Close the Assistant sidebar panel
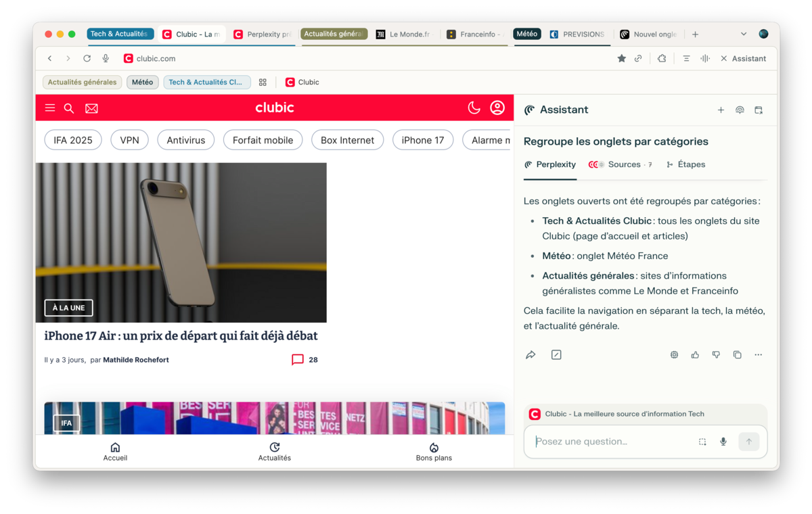 click(723, 59)
